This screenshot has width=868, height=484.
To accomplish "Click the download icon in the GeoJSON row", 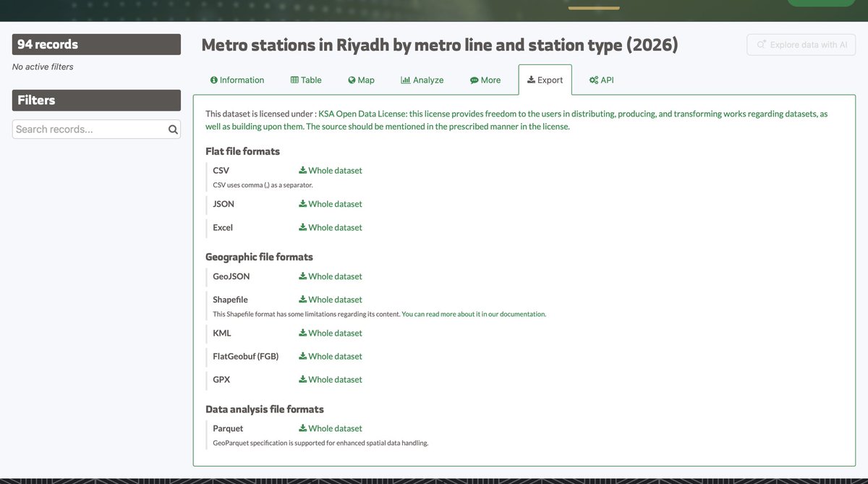I will tap(303, 276).
